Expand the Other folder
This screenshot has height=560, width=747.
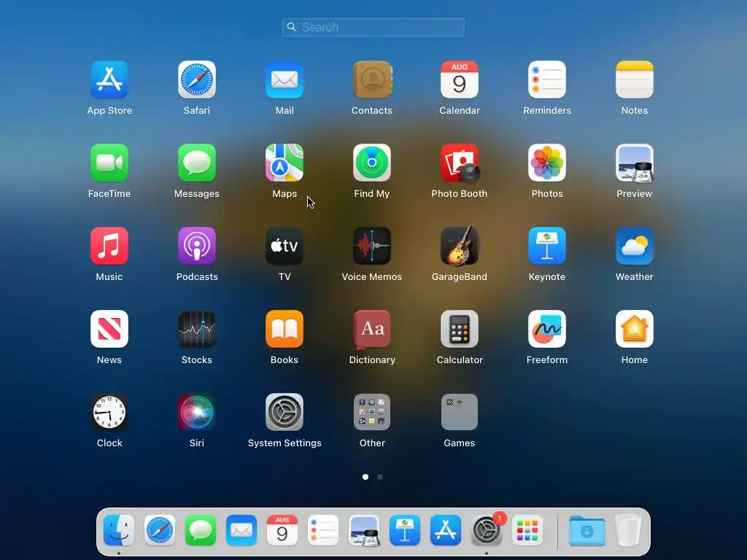click(x=372, y=412)
